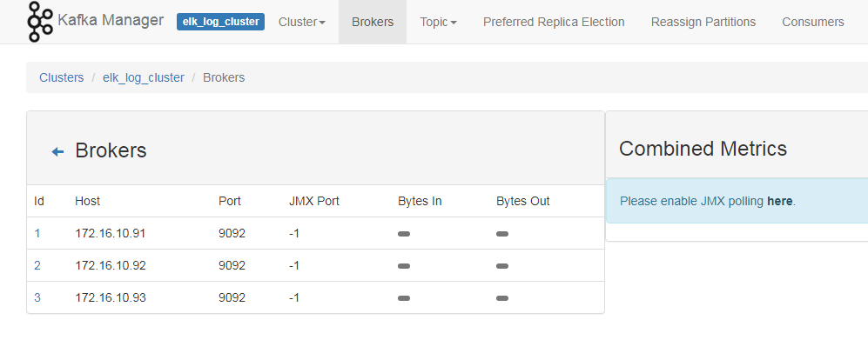868x340 pixels.
Task: Click the Kafka Manager logo icon
Action: (40, 22)
